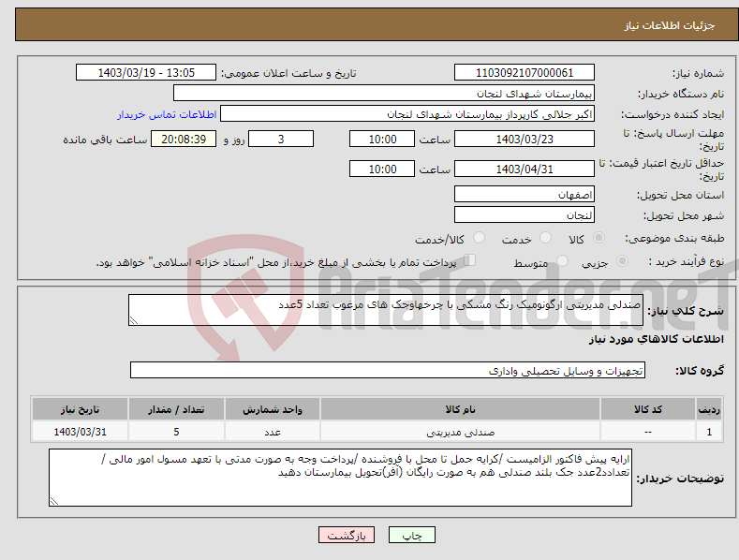The width and height of the screenshot is (739, 560).
Task: Click the general description text area
Action: (x=386, y=310)
